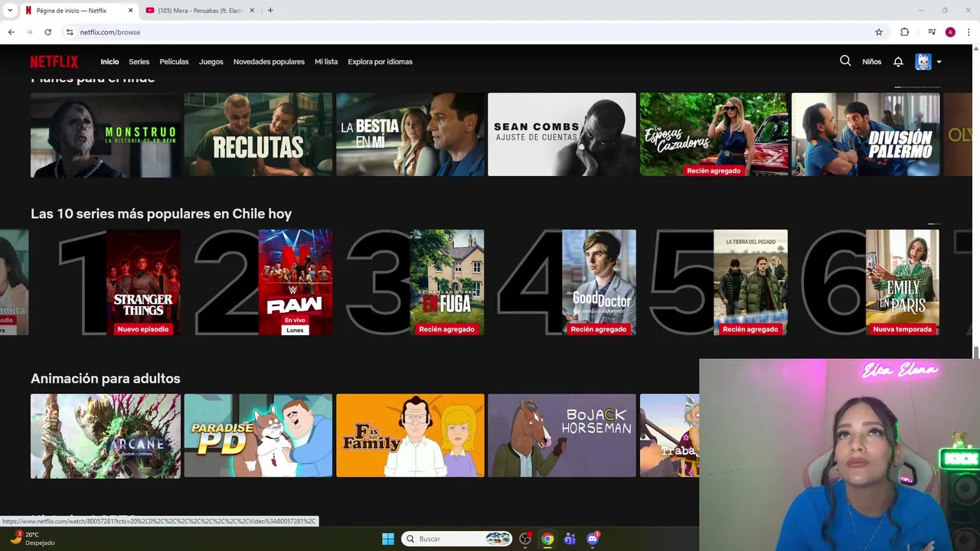Open Las Esposas Cazadoras thumbnail

point(714,135)
